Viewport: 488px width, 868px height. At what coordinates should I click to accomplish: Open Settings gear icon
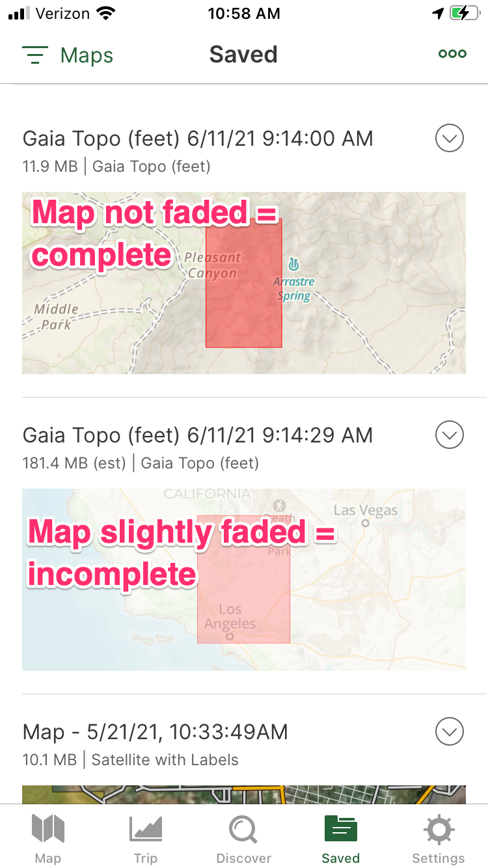439,830
